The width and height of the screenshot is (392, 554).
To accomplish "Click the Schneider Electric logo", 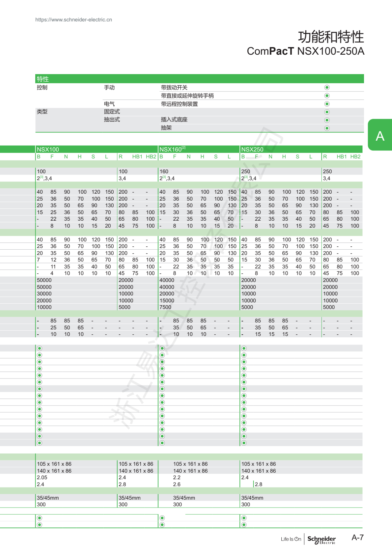I will click(x=321, y=540).
